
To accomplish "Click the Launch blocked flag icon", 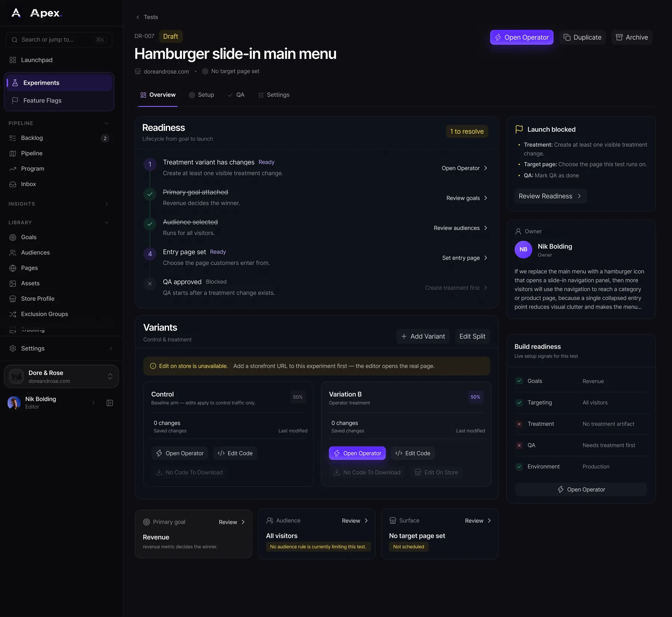I will pos(519,129).
